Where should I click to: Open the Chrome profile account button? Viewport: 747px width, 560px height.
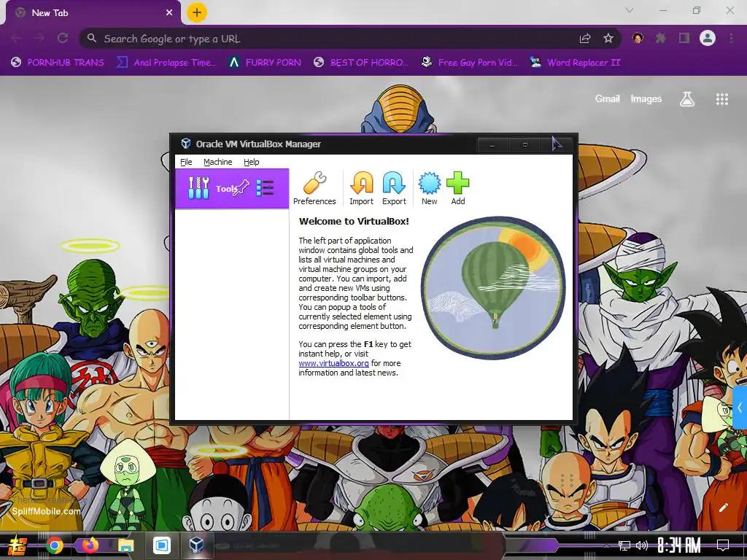point(708,39)
